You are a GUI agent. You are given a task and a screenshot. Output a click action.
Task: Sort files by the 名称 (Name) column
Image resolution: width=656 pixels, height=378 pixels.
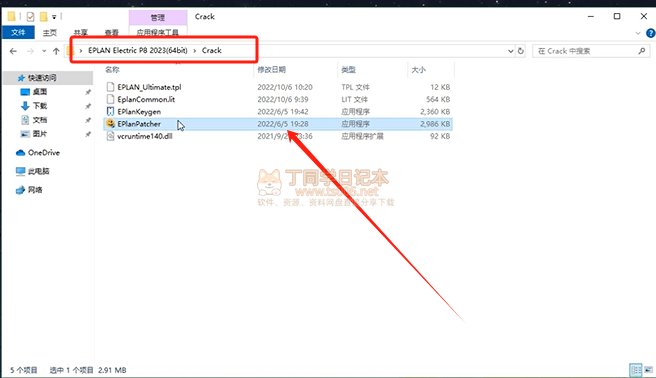[x=112, y=69]
